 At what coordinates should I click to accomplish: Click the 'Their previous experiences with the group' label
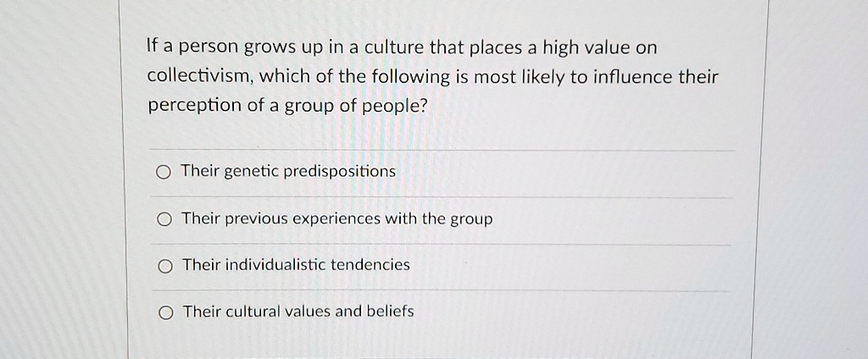click(x=337, y=219)
